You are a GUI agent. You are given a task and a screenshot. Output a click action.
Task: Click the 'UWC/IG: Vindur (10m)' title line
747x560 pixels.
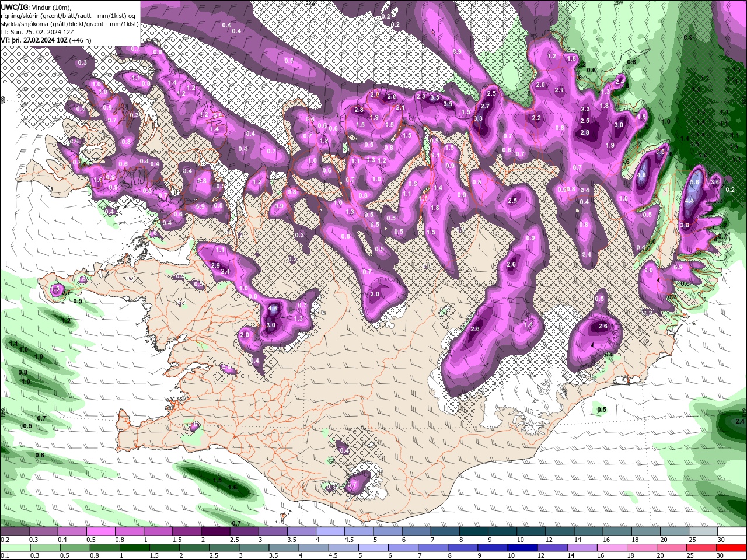coord(36,6)
